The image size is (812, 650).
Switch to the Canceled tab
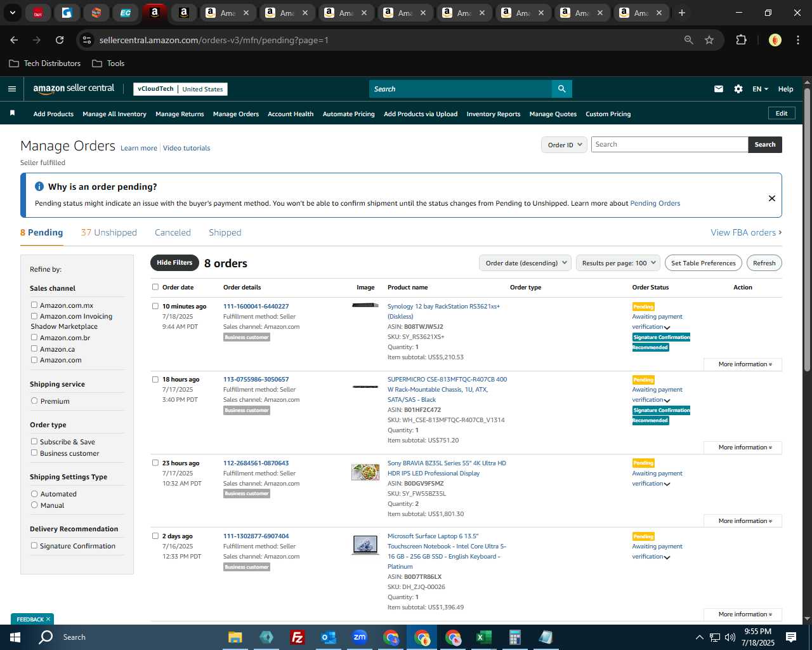tap(173, 232)
